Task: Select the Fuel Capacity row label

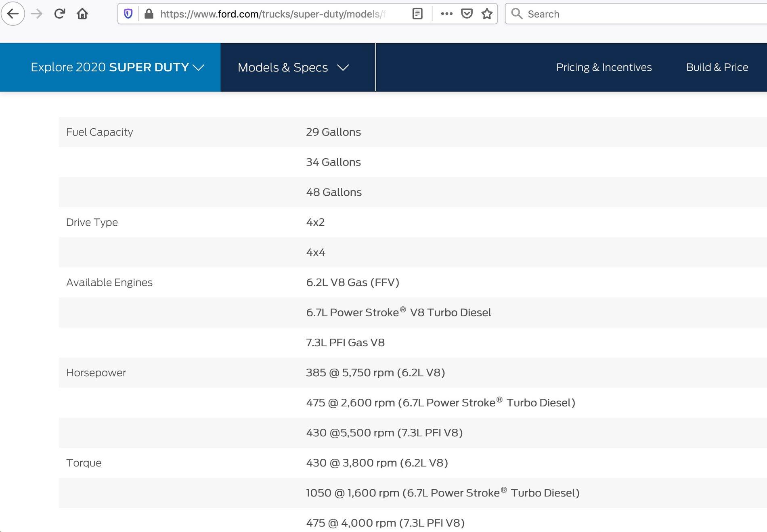Action: coord(100,132)
